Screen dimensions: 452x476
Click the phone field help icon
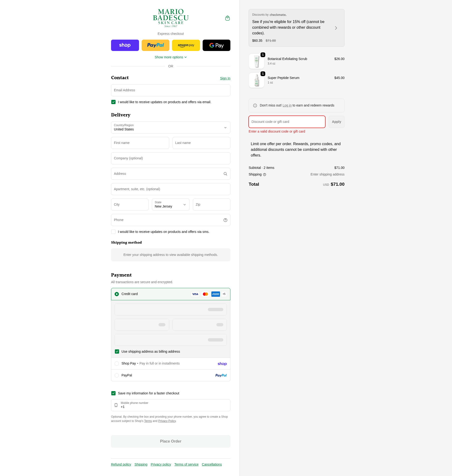click(x=225, y=220)
